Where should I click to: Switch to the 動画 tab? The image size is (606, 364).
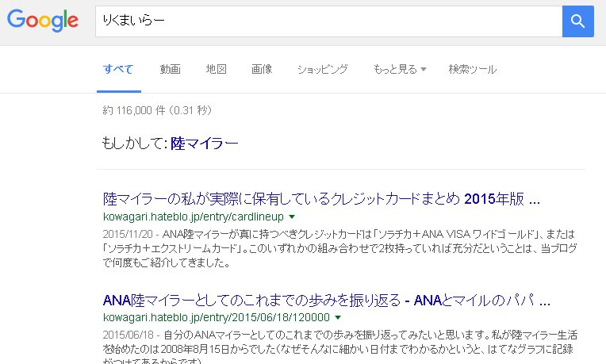pyautogui.click(x=170, y=69)
